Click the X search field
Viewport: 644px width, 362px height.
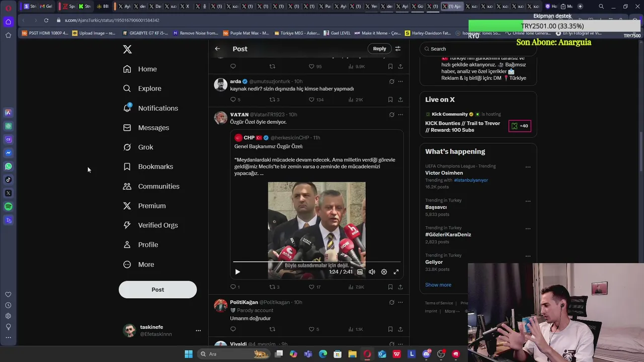tap(478, 49)
